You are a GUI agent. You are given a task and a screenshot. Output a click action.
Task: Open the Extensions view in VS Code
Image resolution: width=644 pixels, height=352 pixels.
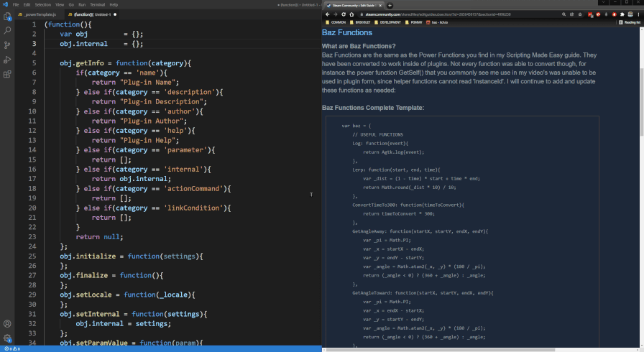[x=7, y=74]
